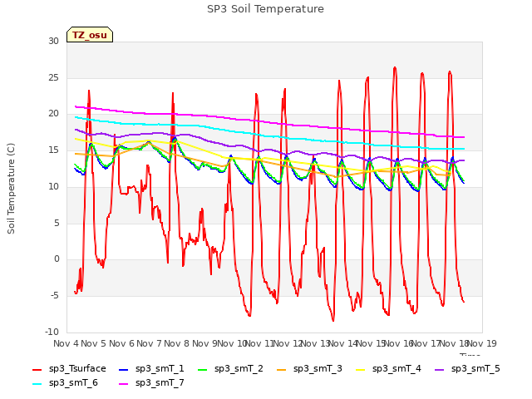The image size is (532, 399).
Task: Click the 15 y-axis tick label
Action: 53,150
